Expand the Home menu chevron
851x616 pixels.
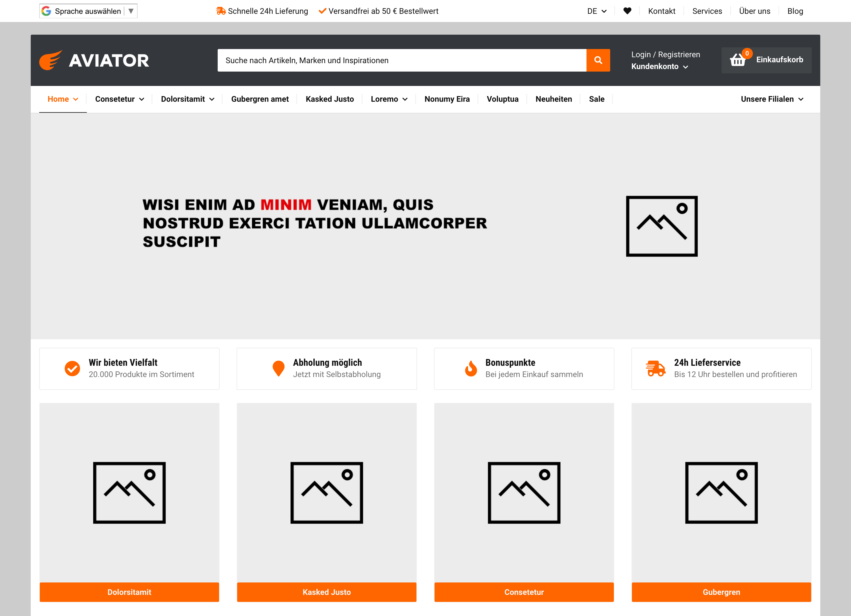pyautogui.click(x=76, y=99)
